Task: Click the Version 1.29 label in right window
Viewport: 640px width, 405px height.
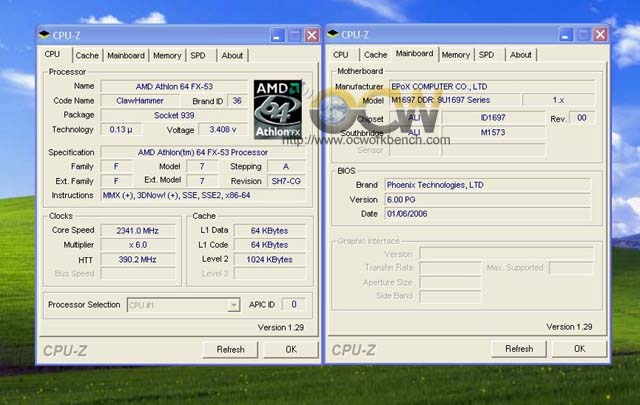Action: coord(569,327)
